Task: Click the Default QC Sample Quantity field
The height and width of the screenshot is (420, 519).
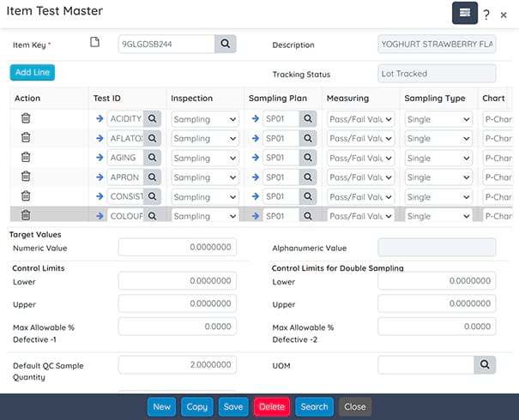Action: click(x=177, y=365)
